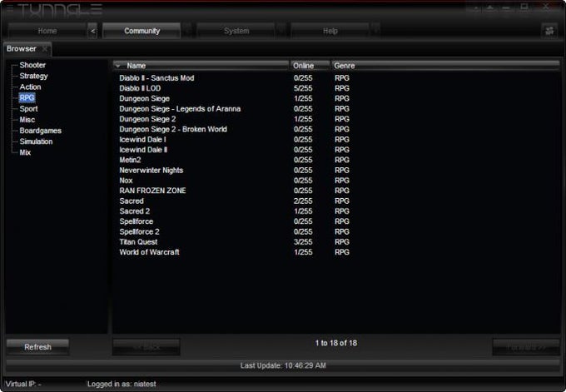Image resolution: width=566 pixels, height=392 pixels.
Task: Switch to the Home tab
Action: pos(47,31)
